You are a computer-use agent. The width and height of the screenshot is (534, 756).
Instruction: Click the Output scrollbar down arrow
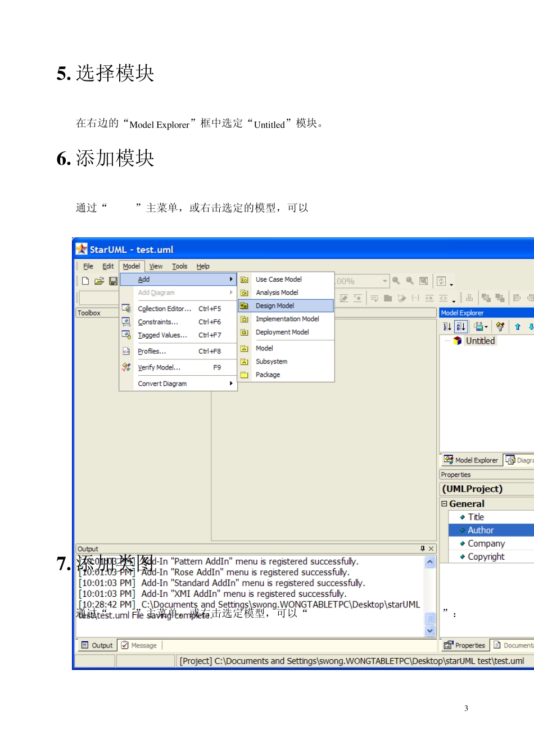click(430, 631)
